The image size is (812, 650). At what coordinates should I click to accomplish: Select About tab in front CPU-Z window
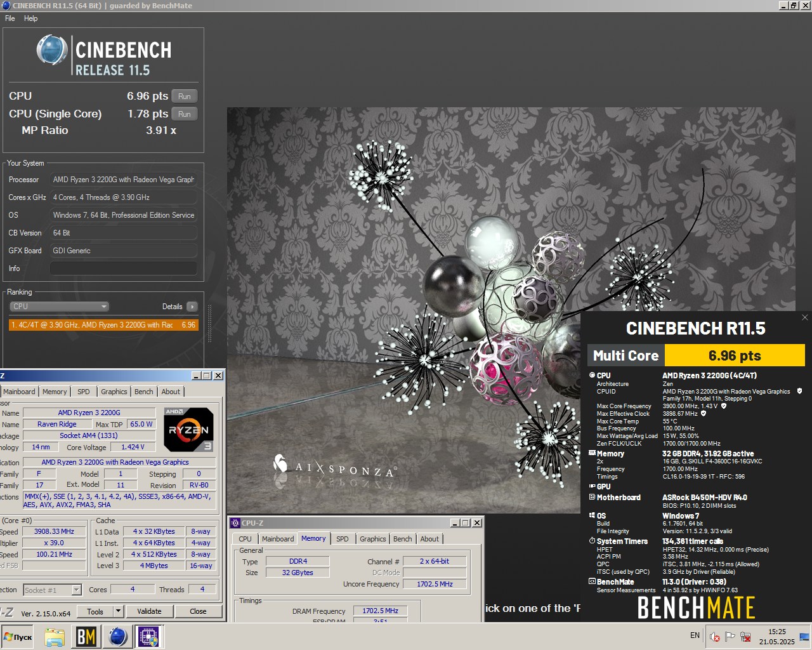click(429, 539)
